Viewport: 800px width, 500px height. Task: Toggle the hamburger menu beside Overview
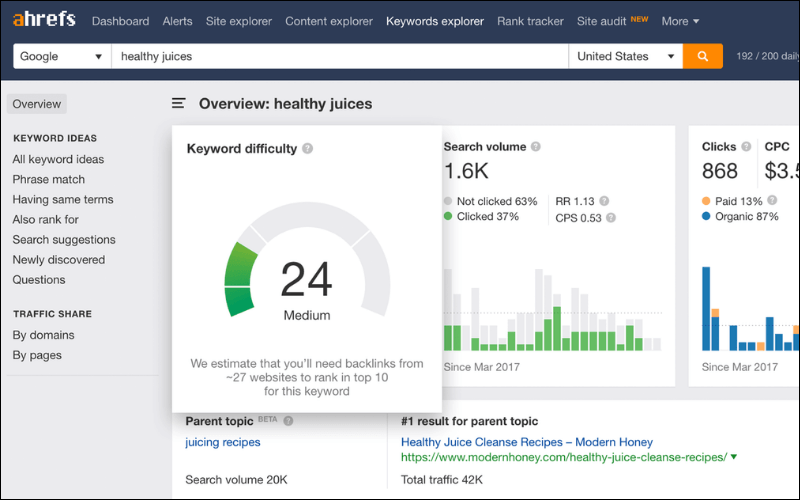179,103
